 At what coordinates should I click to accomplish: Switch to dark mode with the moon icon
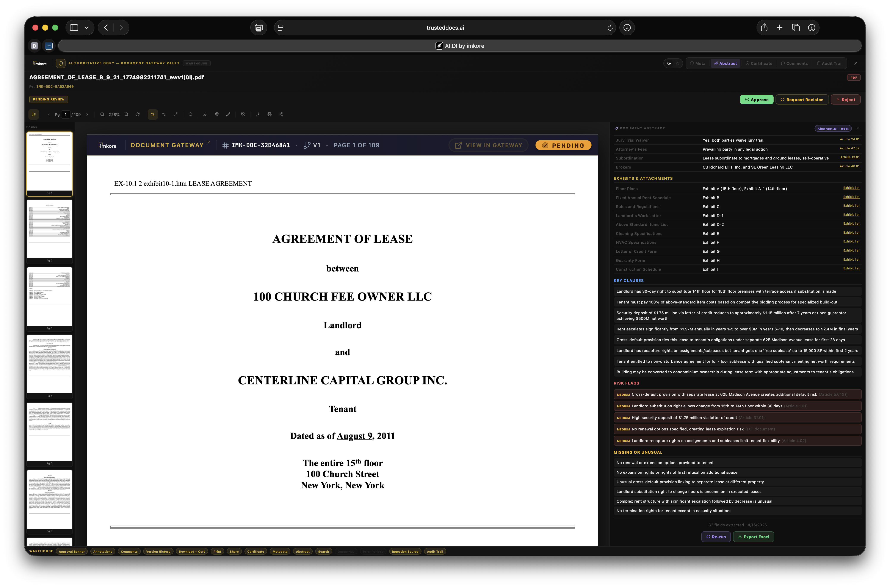click(669, 63)
